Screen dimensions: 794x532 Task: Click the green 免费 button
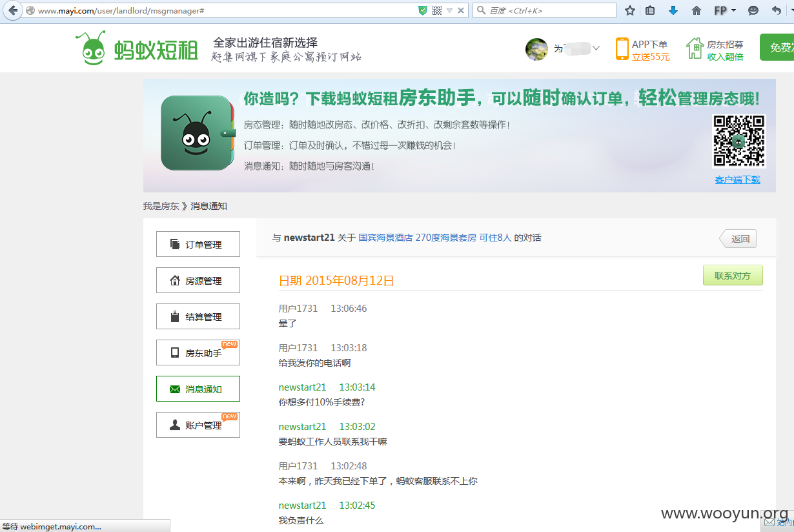pos(777,47)
